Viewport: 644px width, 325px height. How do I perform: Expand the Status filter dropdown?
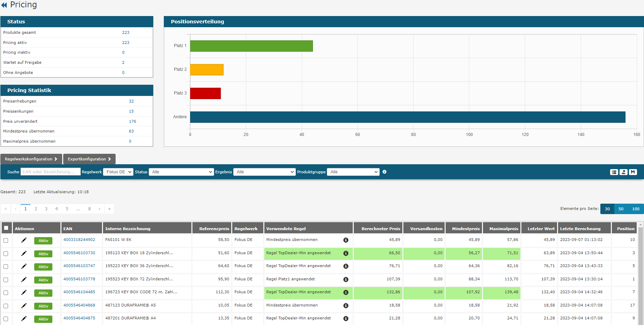coord(181,172)
